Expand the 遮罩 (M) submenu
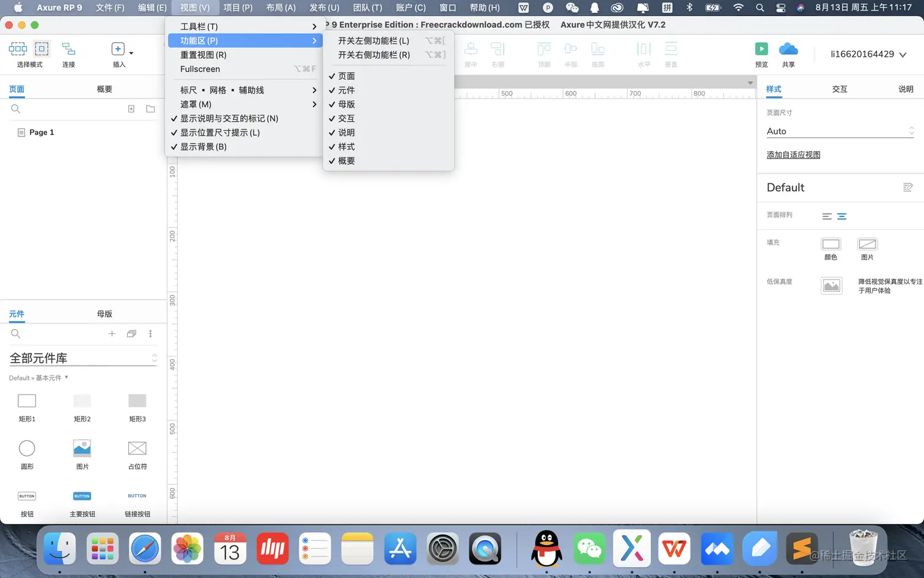The height and width of the screenshot is (578, 924). point(244,104)
